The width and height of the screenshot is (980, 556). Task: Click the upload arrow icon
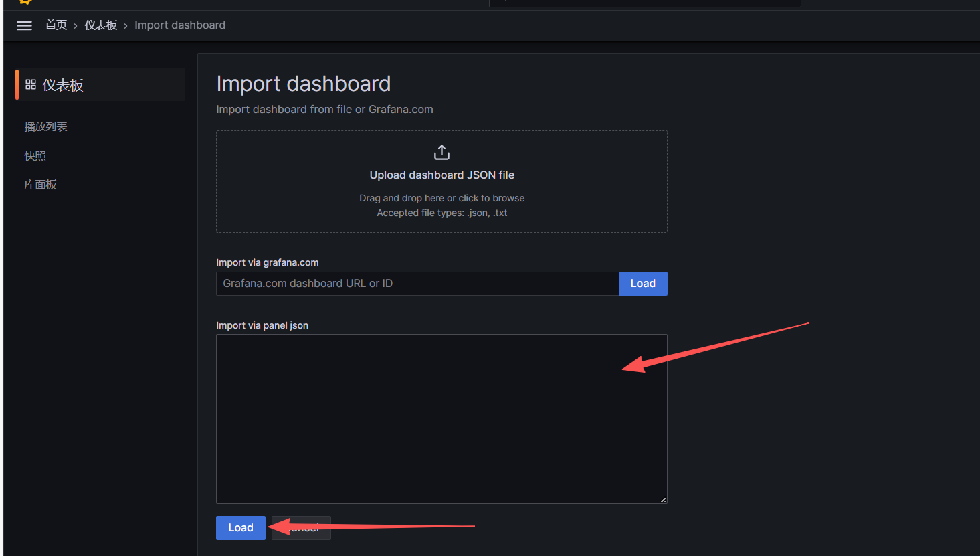coord(442,153)
